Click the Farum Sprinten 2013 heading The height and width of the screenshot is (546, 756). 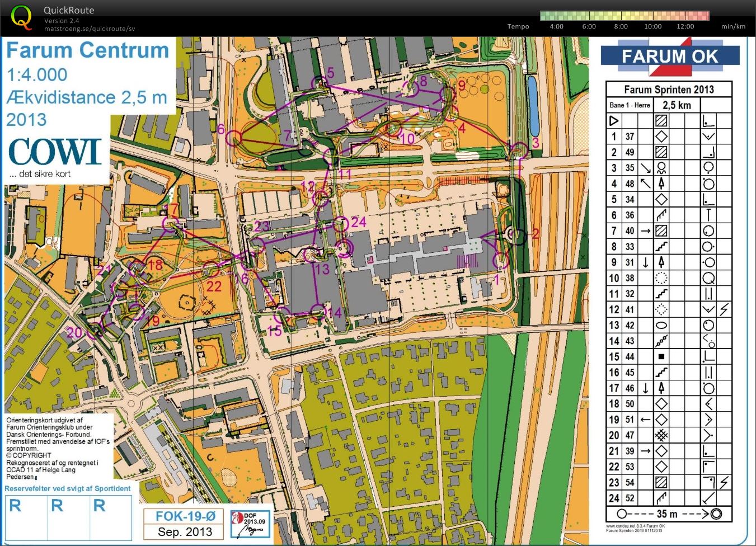(669, 90)
